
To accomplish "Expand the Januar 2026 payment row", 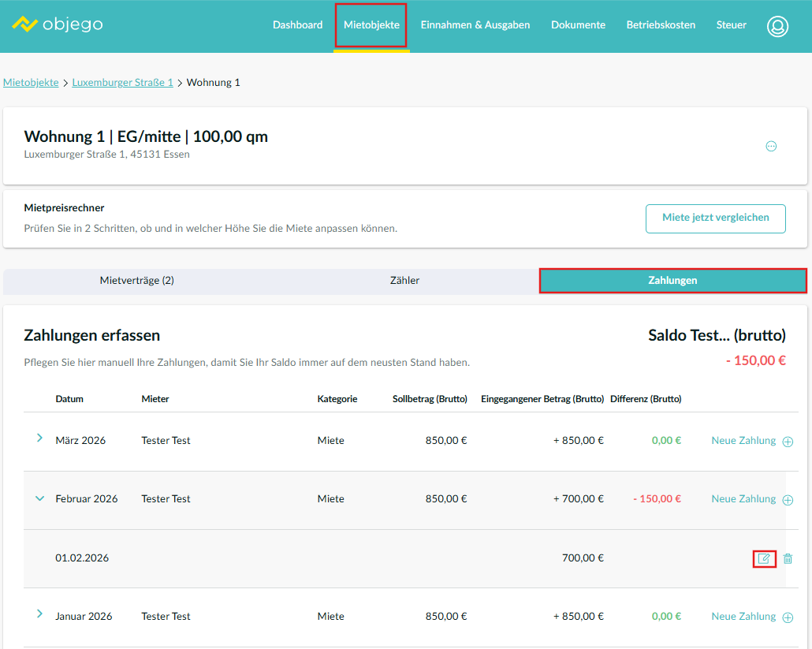I will coord(39,614).
